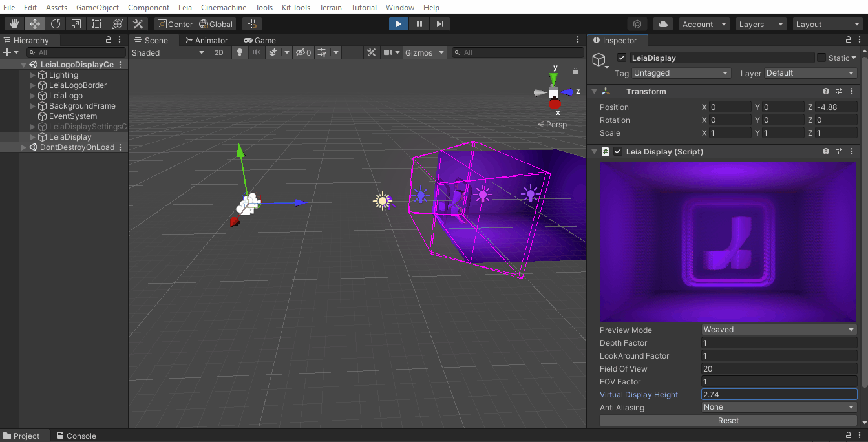Open the Layer Default dropdown
Screen dimensions: 868x442
point(811,73)
